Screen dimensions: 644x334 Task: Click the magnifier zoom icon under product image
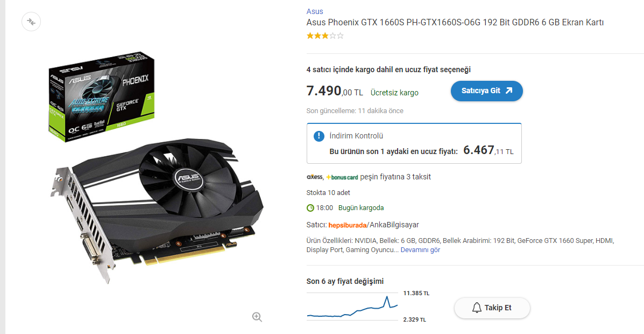(257, 317)
